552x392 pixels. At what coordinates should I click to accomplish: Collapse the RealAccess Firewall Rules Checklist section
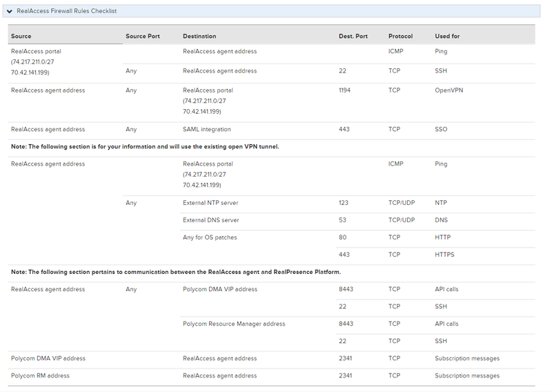click(10, 11)
